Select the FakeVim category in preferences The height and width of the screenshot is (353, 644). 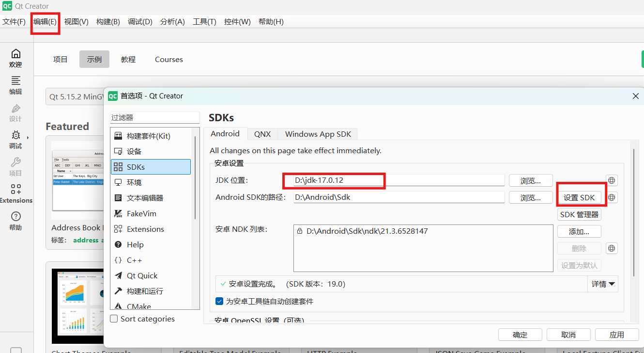(x=151, y=213)
